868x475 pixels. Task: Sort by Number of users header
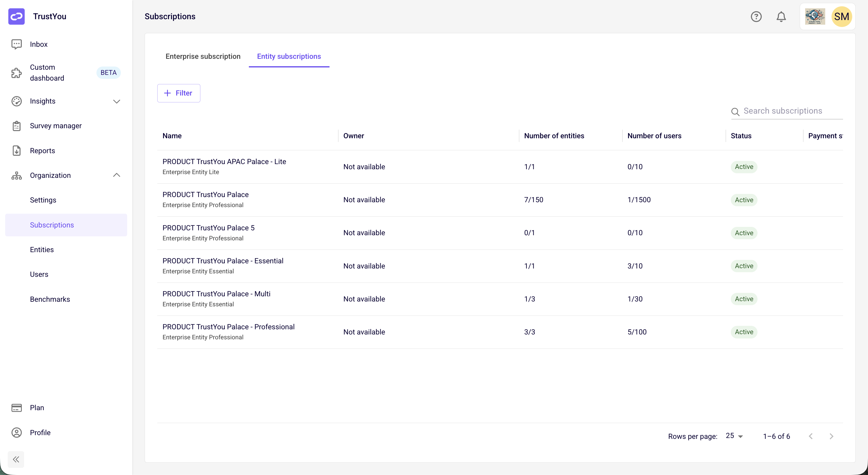(654, 136)
